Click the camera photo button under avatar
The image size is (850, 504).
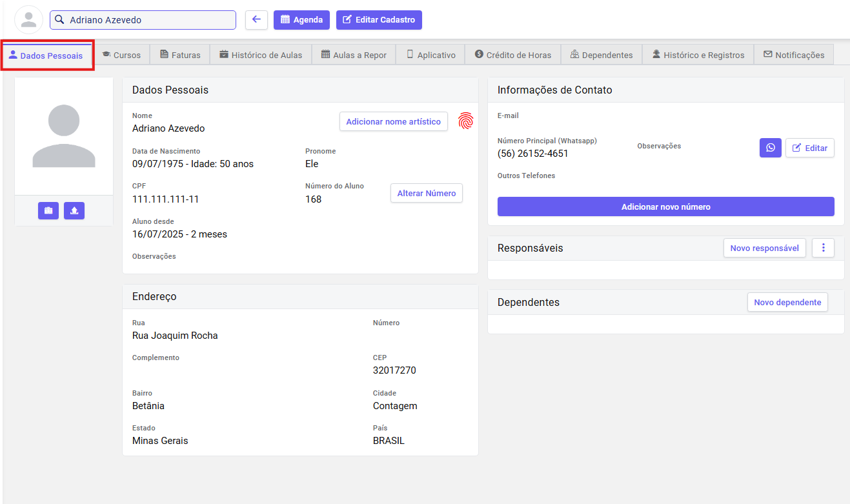point(48,211)
